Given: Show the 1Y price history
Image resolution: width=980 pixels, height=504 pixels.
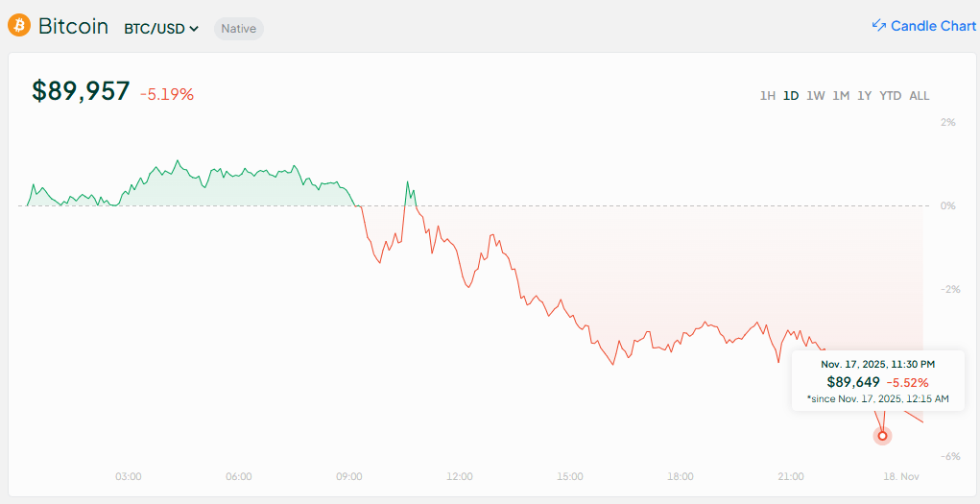Looking at the screenshot, I should (x=865, y=96).
